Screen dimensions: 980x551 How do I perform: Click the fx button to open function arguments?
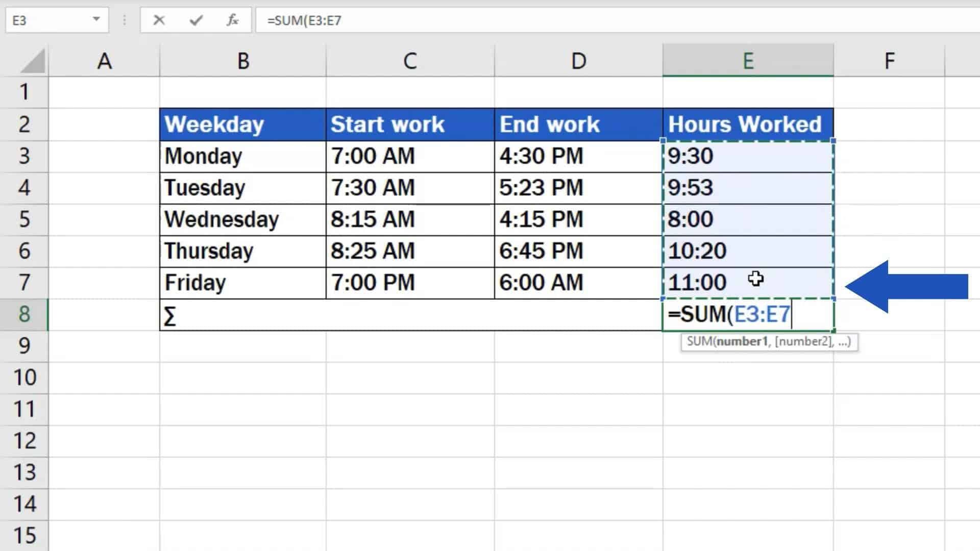coord(232,20)
